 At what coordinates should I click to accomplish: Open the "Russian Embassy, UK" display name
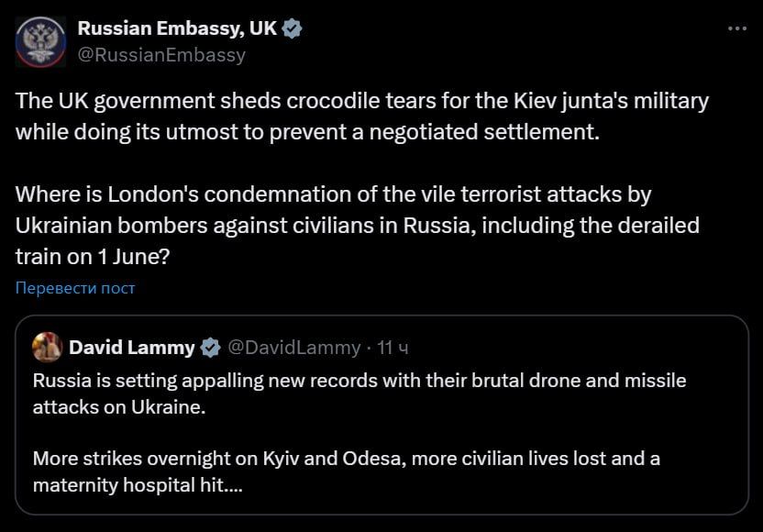[x=177, y=28]
